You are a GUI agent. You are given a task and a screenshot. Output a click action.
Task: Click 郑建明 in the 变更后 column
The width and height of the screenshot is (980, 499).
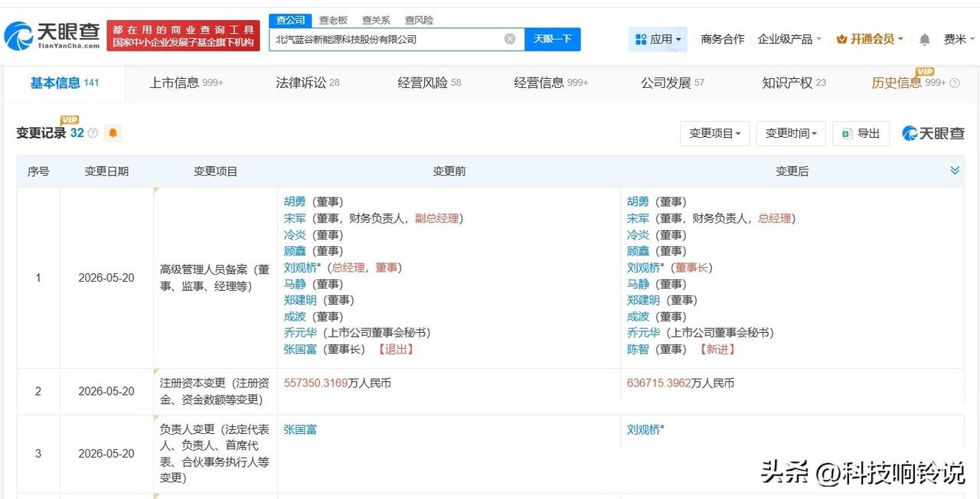point(643,300)
